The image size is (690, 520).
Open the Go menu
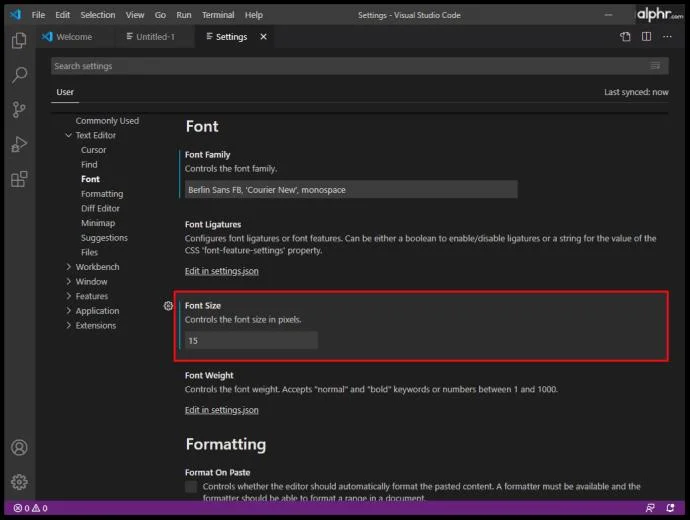point(160,15)
